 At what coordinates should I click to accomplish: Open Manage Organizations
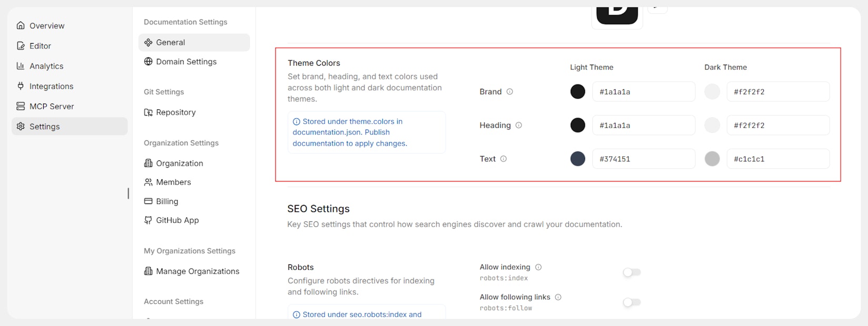tap(197, 271)
